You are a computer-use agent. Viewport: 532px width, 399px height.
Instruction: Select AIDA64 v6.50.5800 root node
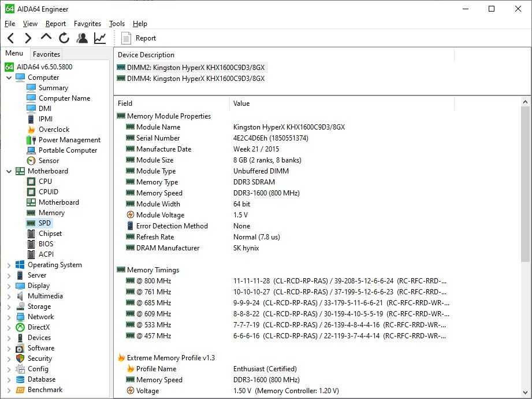pos(44,67)
